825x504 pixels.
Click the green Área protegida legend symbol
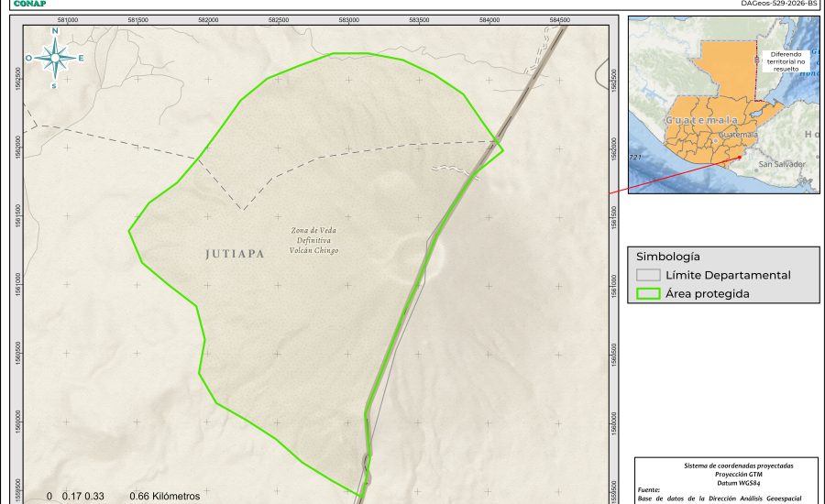click(x=648, y=294)
